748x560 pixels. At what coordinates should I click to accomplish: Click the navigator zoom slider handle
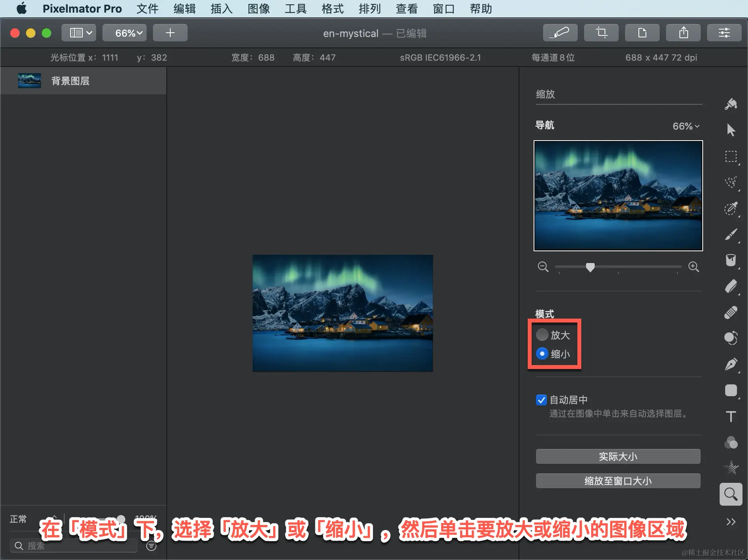[590, 267]
